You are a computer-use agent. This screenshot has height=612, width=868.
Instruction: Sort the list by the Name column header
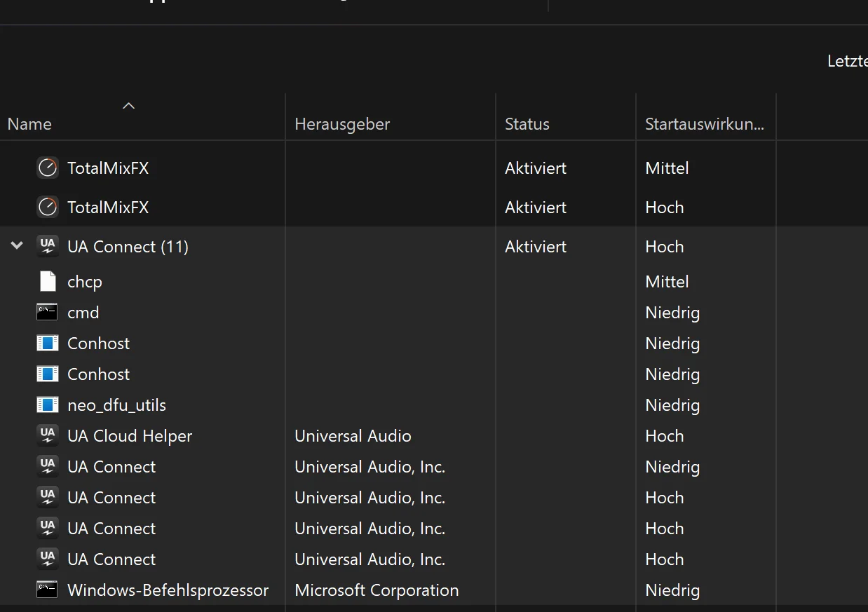pos(29,124)
